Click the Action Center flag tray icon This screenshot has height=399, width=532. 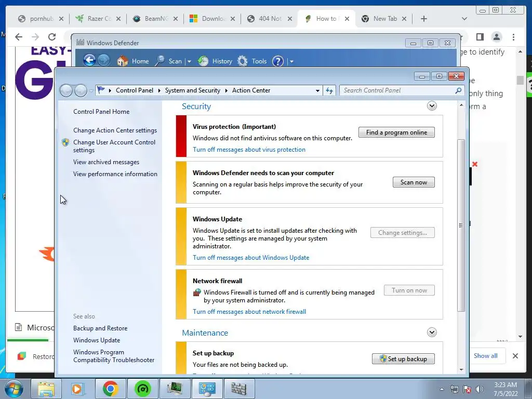[467, 389]
